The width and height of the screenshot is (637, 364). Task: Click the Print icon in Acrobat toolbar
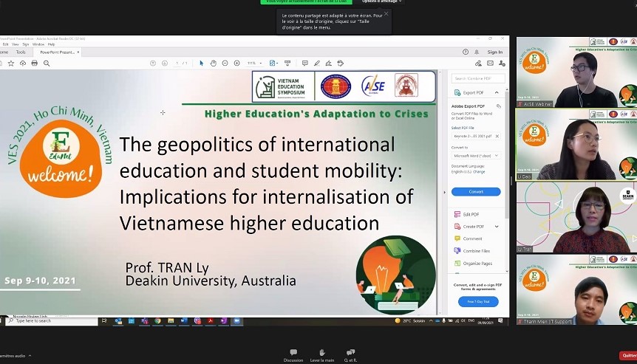click(x=35, y=63)
